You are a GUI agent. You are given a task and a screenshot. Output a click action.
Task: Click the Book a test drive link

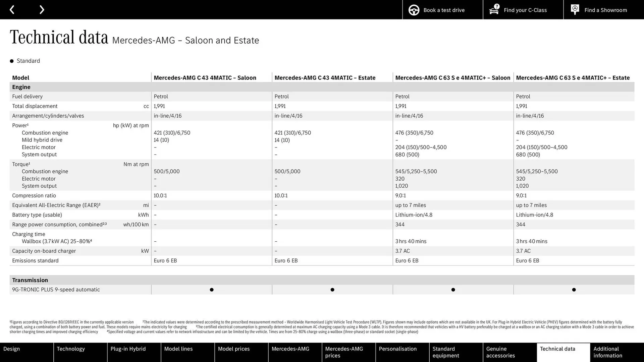tap(443, 10)
